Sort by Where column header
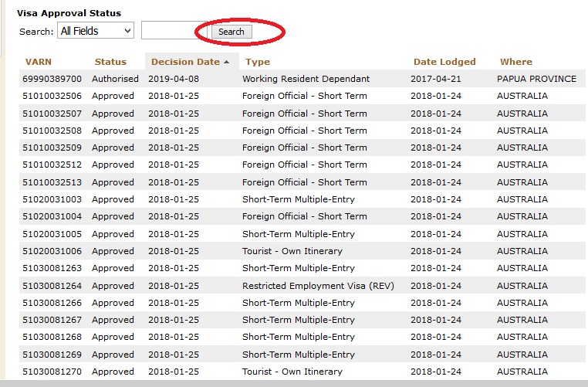 [515, 62]
